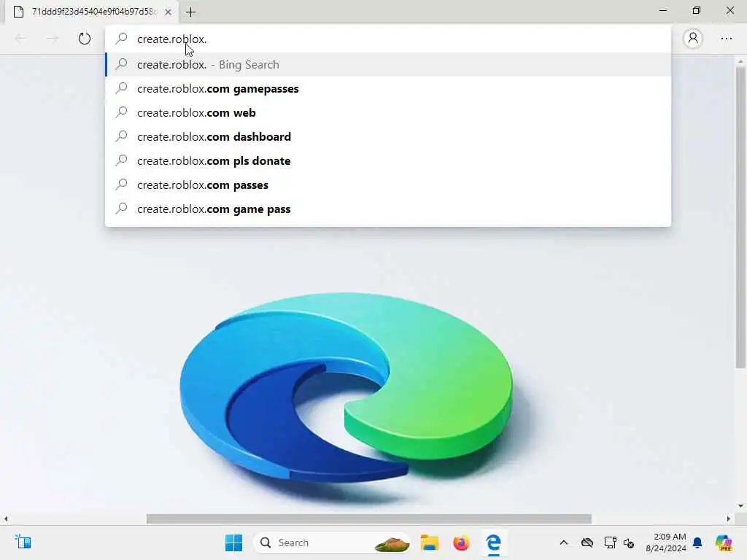
Task: Click the OneDrive cloud tray icon
Action: [587, 542]
